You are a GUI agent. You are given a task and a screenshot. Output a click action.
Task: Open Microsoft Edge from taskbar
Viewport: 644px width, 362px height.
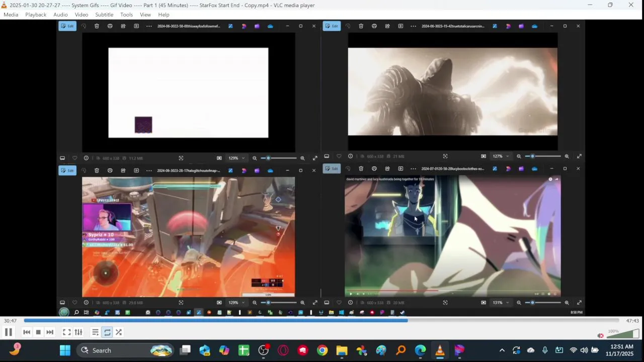[x=420, y=350]
